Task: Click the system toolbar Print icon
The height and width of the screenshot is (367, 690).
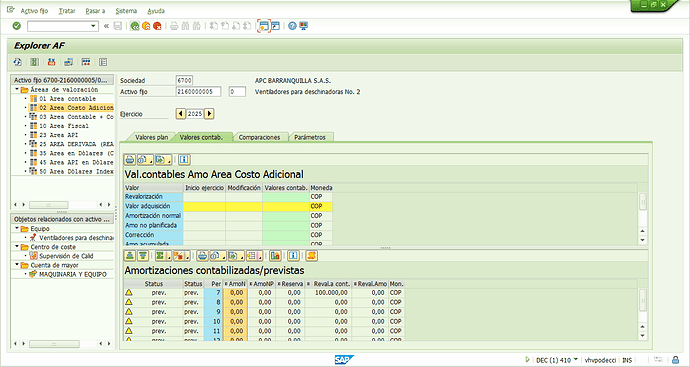Action: (x=174, y=26)
